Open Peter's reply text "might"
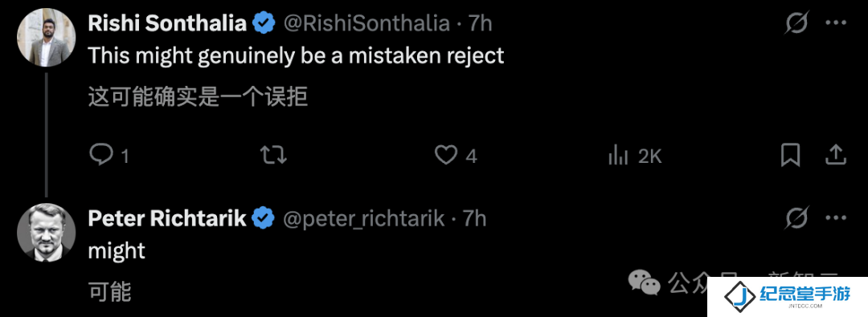Screen dimensions: 868x317 [x=117, y=252]
